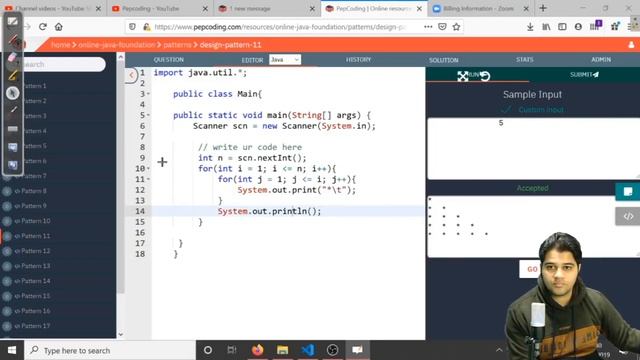Open File Explorer from the taskbar
The height and width of the screenshot is (360, 640).
[x=282, y=350]
